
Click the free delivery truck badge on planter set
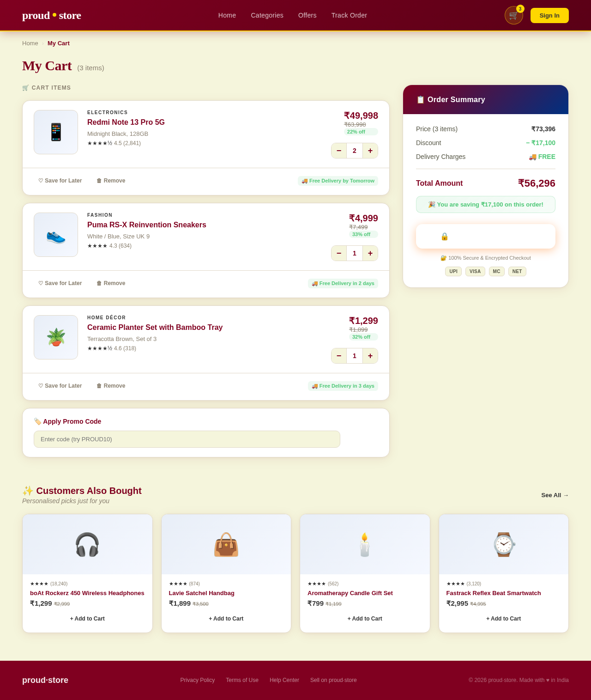tap(343, 386)
